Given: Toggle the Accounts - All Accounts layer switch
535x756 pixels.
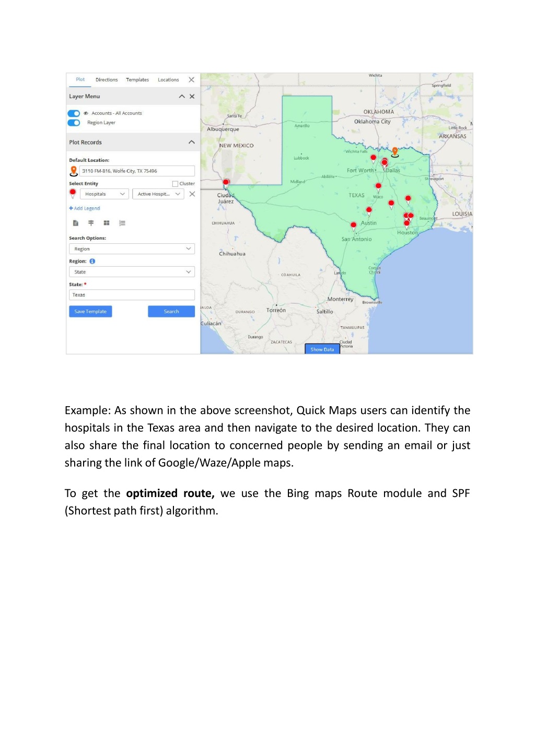Looking at the screenshot, I should coord(74,113).
